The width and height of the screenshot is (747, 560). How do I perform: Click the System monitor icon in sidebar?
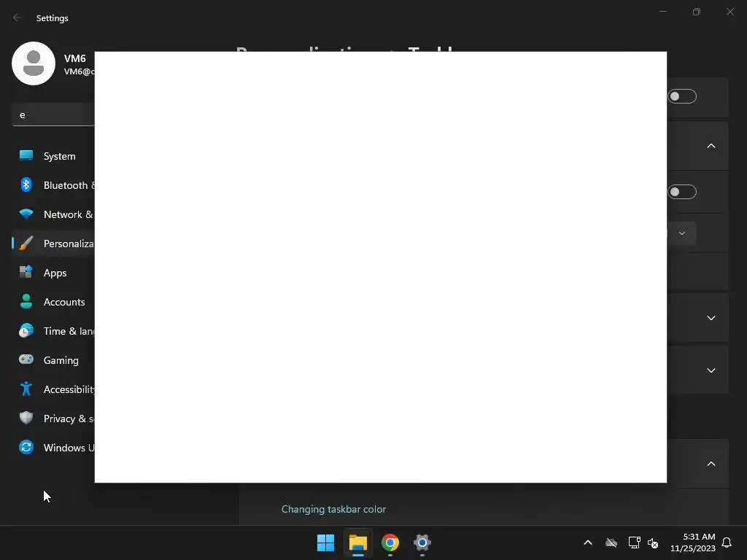point(26,156)
